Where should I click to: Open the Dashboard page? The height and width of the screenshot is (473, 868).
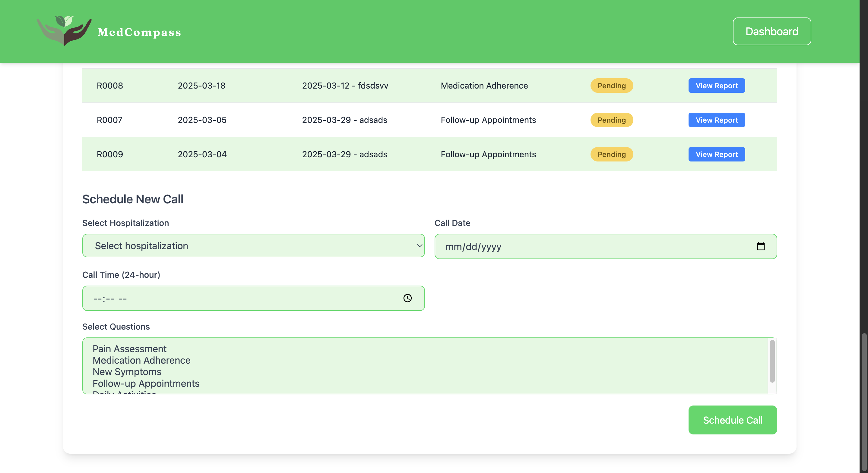click(771, 31)
